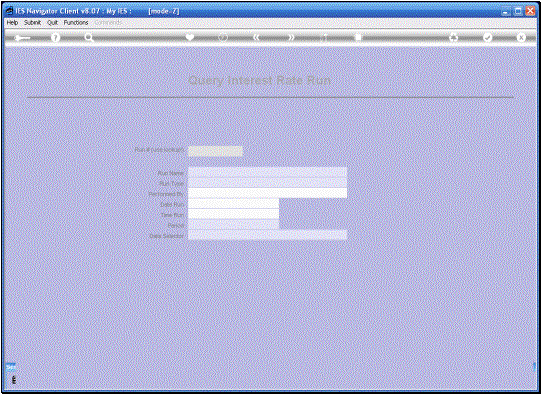Click the Performed By field
541x394 pixels.
267,193
